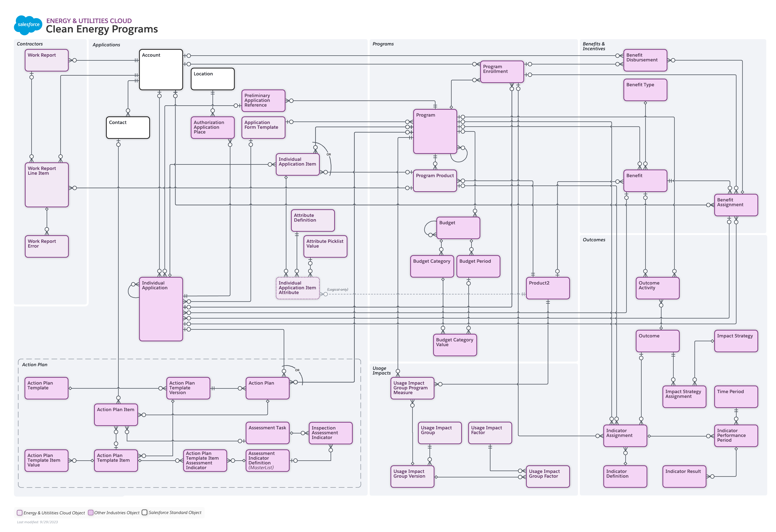Click the Budget entity box

point(458,227)
